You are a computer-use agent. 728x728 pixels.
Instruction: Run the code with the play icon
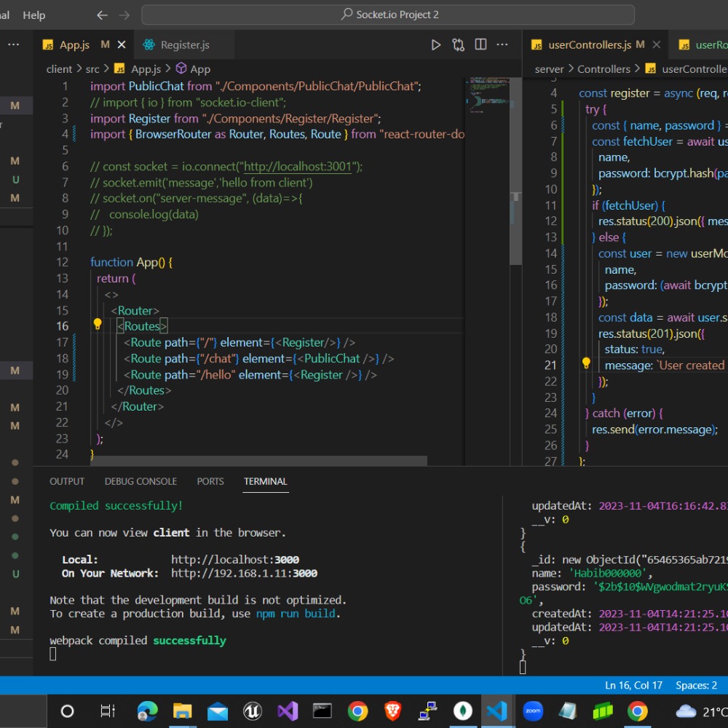click(436, 44)
